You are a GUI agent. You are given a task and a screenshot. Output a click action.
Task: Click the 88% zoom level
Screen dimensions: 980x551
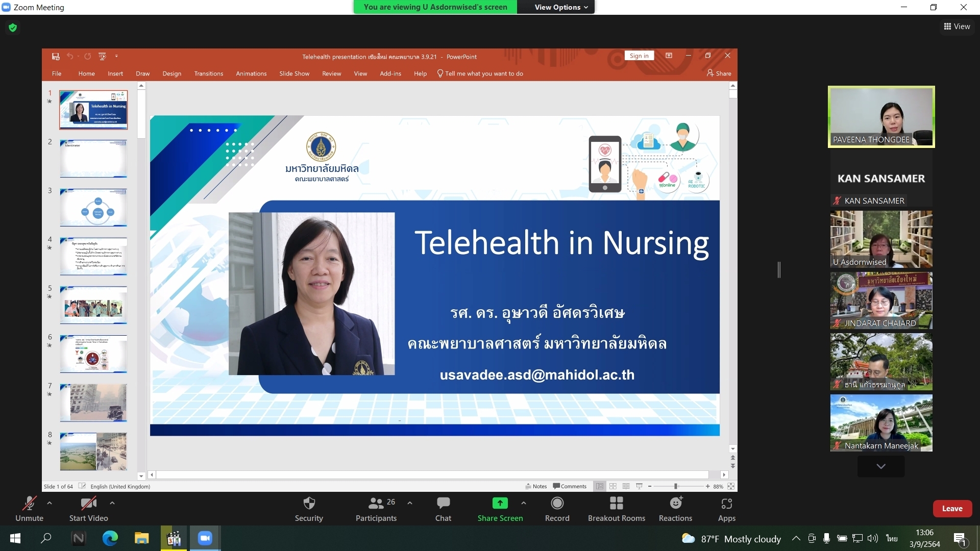(x=718, y=486)
